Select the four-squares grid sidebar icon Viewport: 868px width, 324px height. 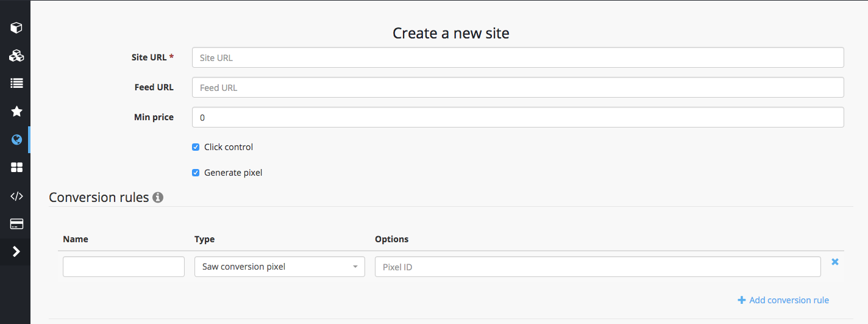tap(16, 168)
